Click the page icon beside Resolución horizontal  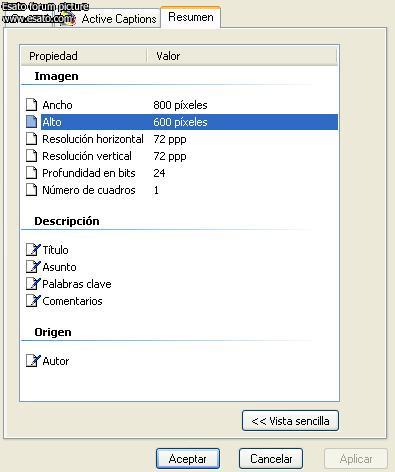click(32, 139)
